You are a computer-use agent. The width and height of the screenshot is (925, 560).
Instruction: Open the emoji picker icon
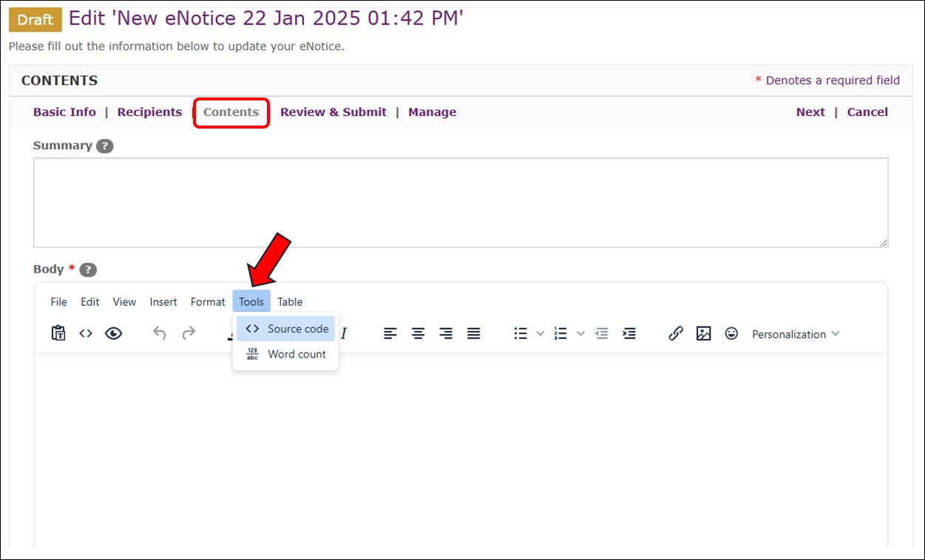point(731,334)
